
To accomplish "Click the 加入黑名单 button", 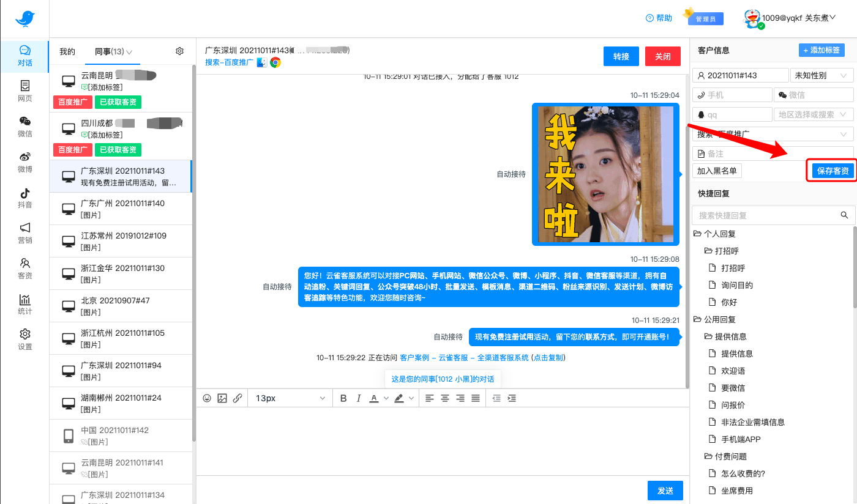I will tap(717, 171).
